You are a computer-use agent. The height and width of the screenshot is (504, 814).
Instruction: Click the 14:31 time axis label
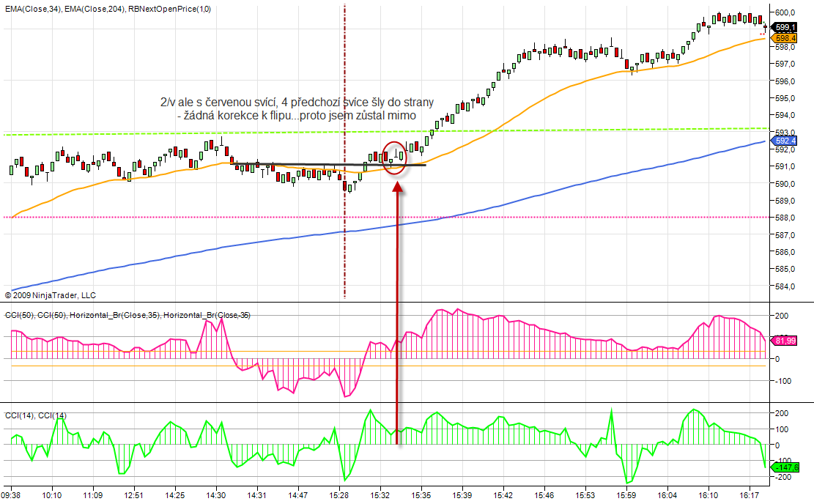coord(257,495)
